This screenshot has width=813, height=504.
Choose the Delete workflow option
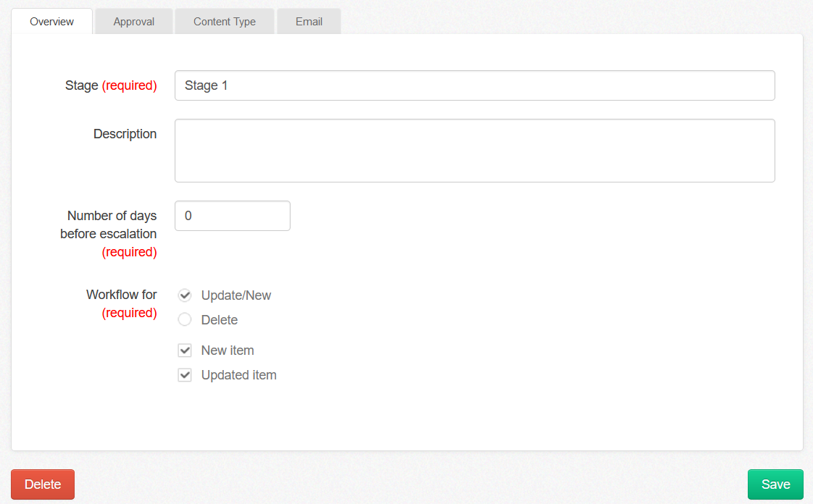click(x=184, y=319)
